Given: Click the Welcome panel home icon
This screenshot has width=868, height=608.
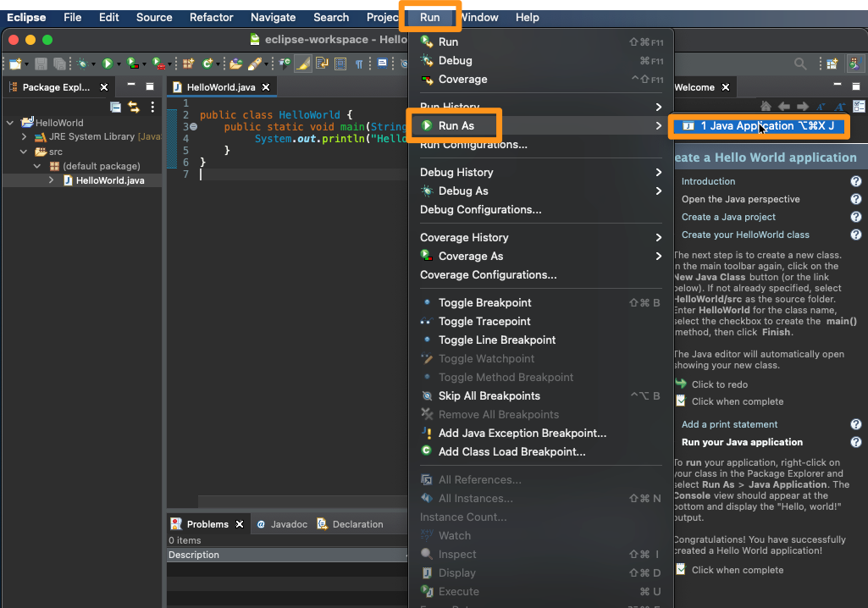Looking at the screenshot, I should (766, 107).
